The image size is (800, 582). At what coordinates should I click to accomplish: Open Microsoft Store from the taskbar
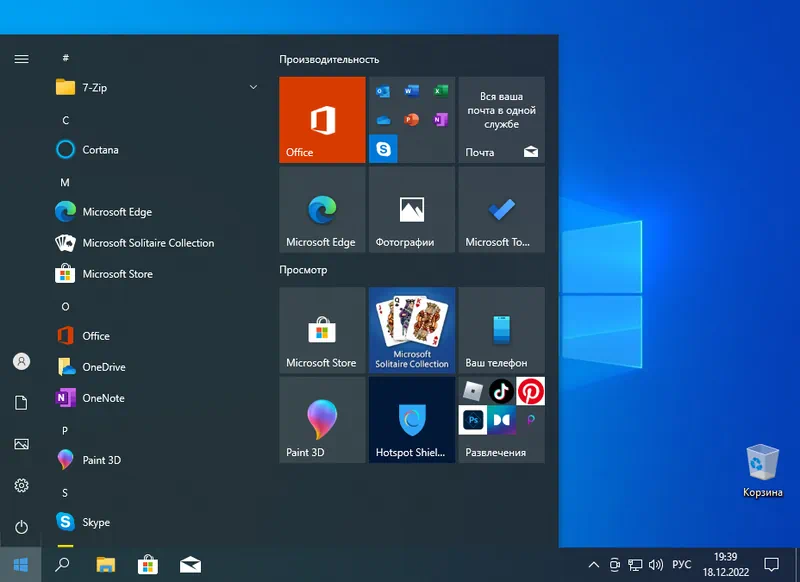[x=148, y=565]
